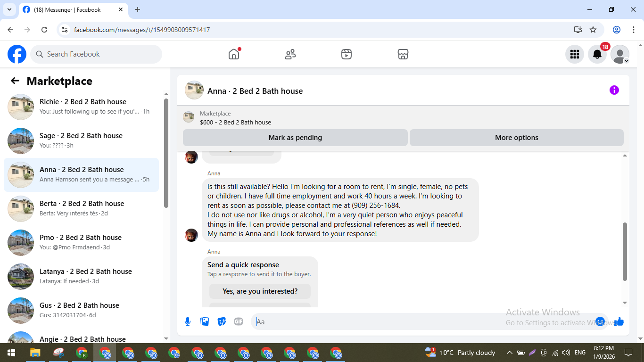Screen dimensions: 644x362
Task: Click chat scroll down arrow
Action: (x=625, y=303)
